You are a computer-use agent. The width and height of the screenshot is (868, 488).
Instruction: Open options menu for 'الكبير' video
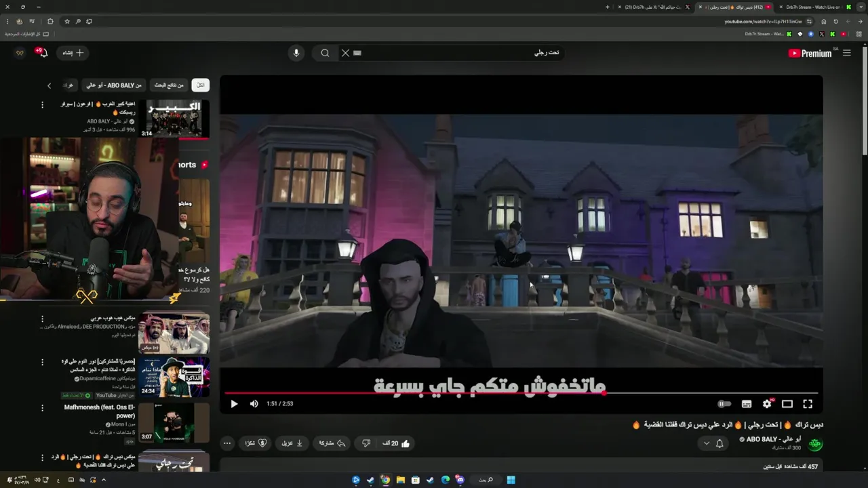click(42, 105)
